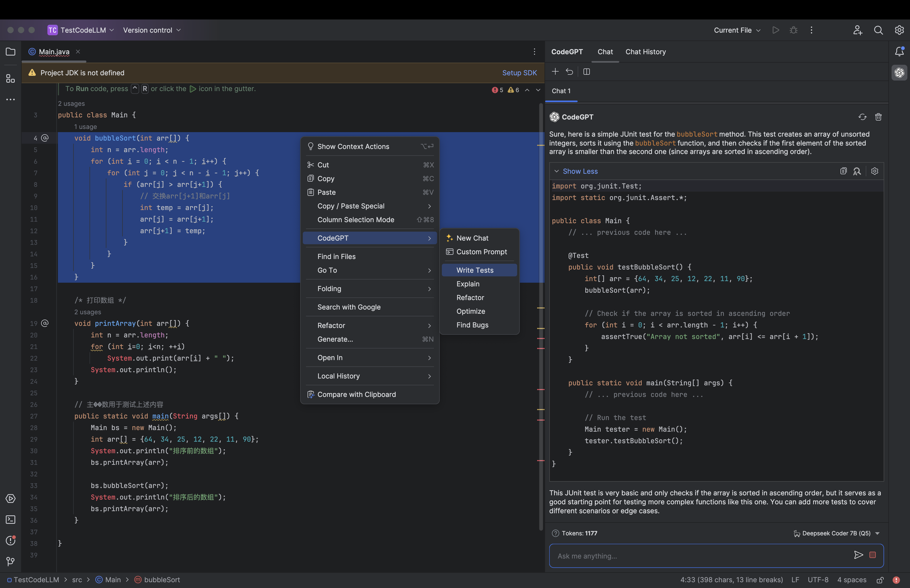Start a new chat with plus icon
This screenshot has height=588, width=910.
click(555, 72)
